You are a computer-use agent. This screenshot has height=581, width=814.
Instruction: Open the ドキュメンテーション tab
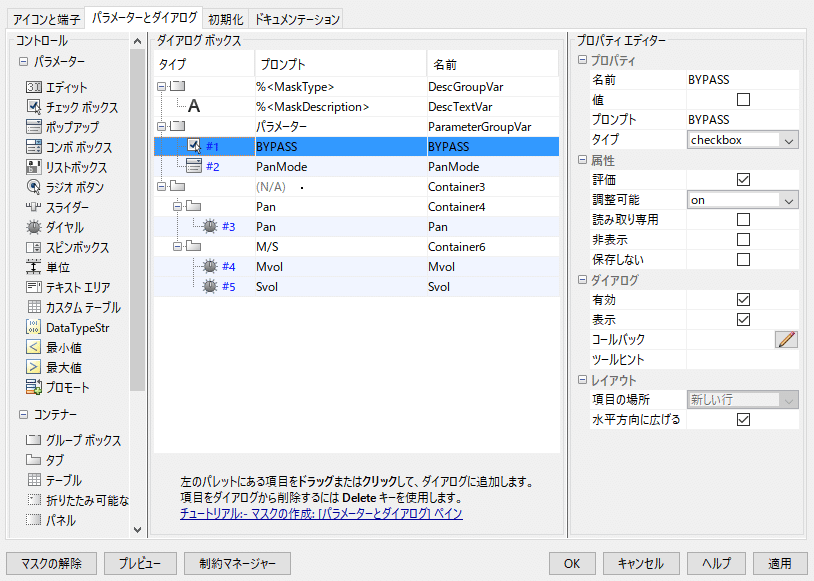tap(296, 20)
